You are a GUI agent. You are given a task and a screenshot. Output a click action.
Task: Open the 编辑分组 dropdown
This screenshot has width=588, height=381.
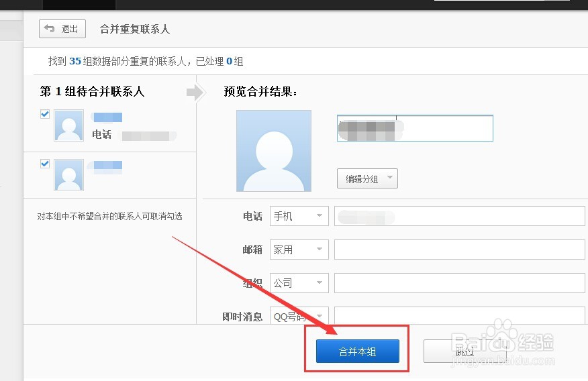(x=367, y=178)
